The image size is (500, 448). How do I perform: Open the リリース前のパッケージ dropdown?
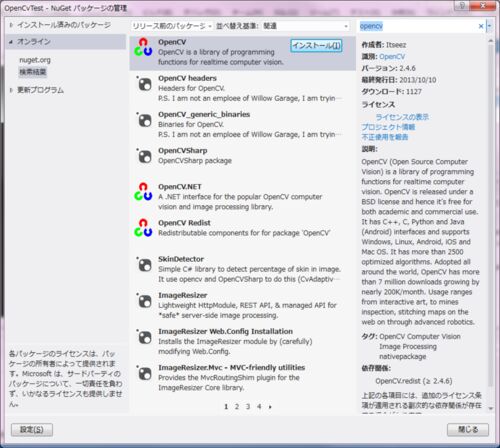click(172, 26)
